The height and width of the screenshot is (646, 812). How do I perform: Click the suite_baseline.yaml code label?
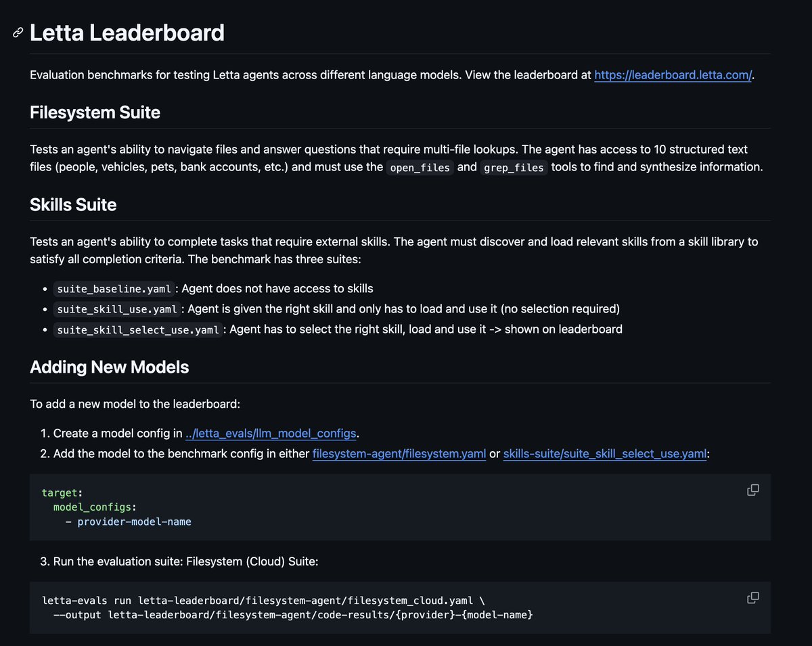(x=114, y=289)
